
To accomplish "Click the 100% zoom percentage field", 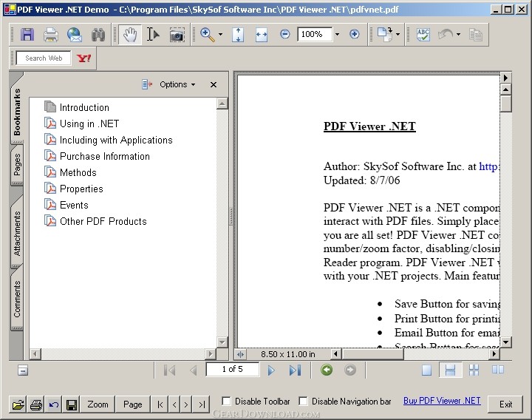I will coord(315,34).
